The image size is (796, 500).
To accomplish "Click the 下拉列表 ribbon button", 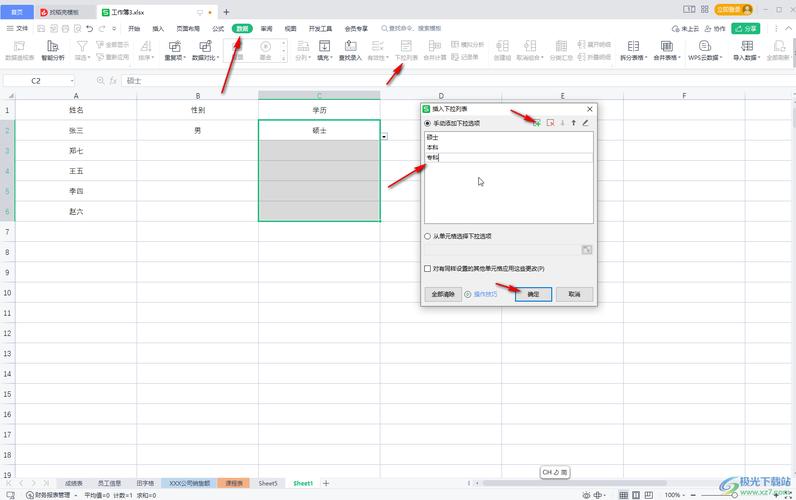I will pyautogui.click(x=406, y=50).
